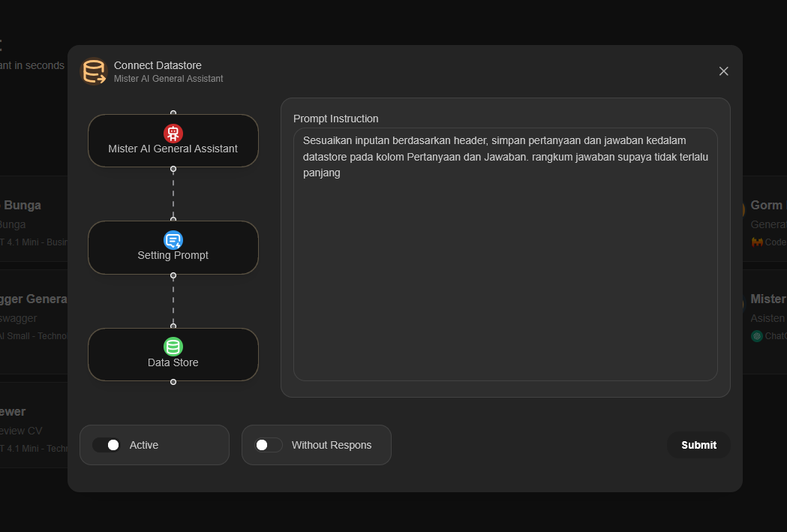Click connector dot directly below Mister AI node
Image resolution: width=787 pixels, height=532 pixels.
click(173, 169)
